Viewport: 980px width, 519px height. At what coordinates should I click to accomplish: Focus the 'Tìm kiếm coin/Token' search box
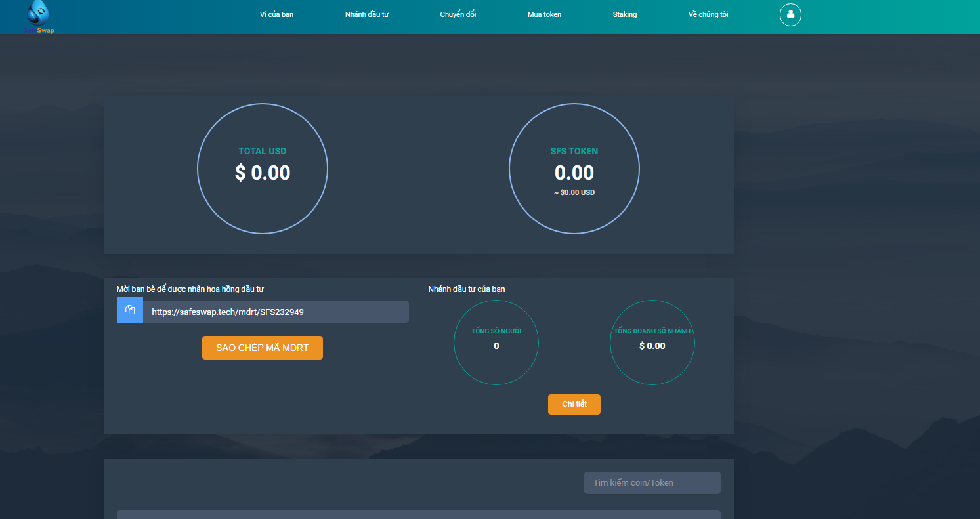[x=652, y=483]
